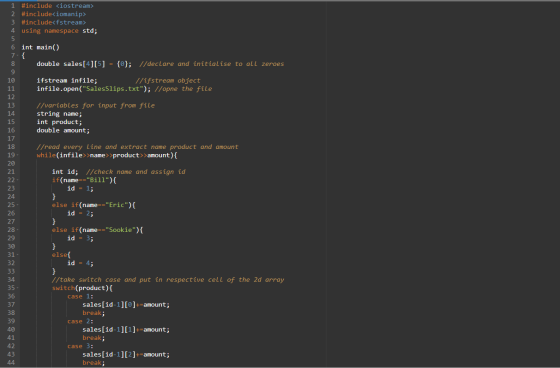Click the "string name;" declaration
The height and width of the screenshot is (368, 560).
coord(59,114)
